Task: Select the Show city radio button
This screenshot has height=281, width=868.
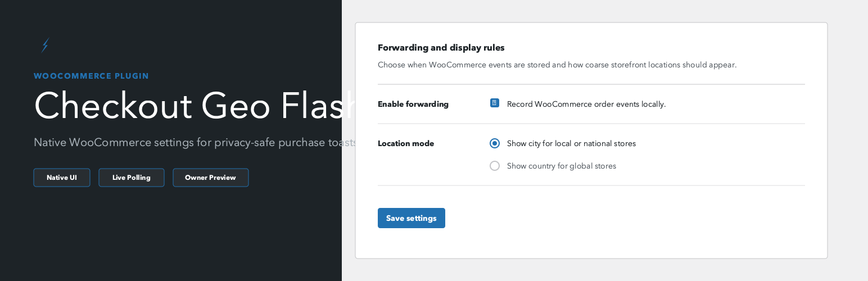Action: (x=495, y=143)
